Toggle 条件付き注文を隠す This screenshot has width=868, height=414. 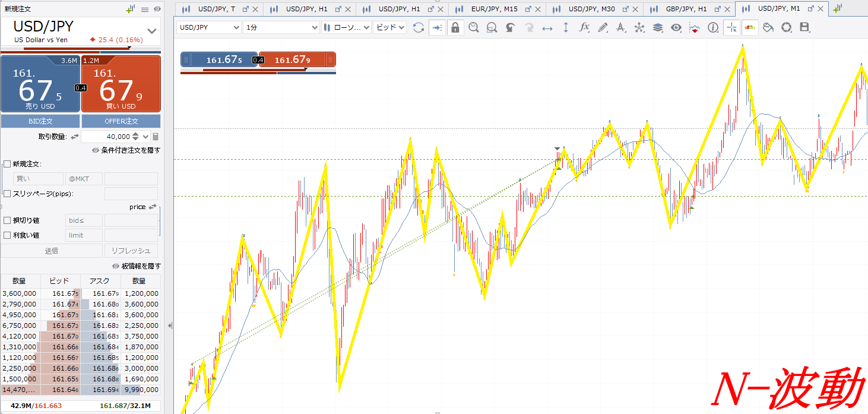(126, 150)
